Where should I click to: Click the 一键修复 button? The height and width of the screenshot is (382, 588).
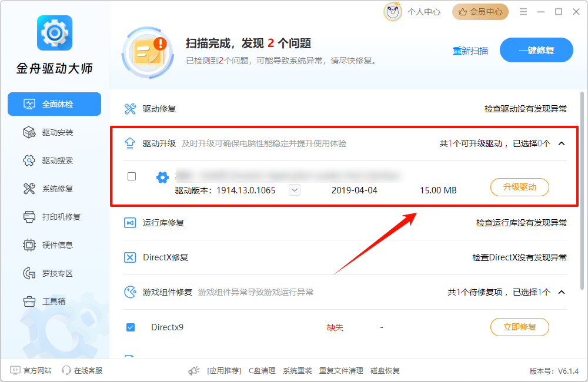[x=536, y=51]
